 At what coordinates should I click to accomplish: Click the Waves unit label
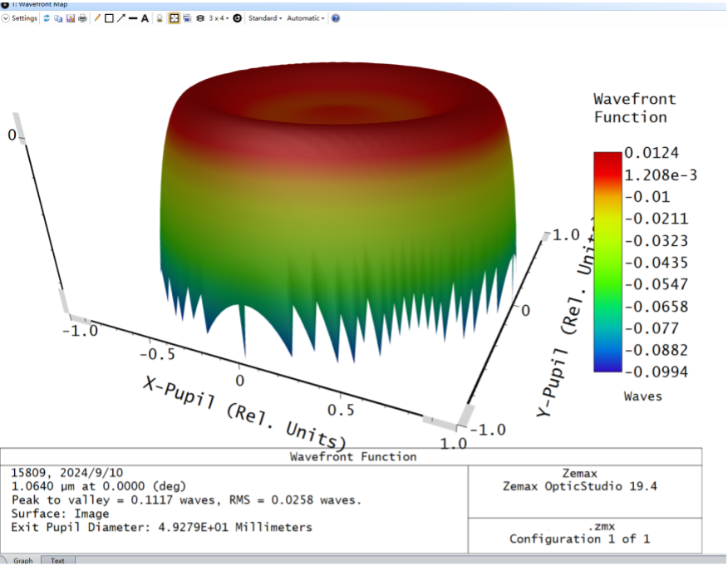(642, 396)
